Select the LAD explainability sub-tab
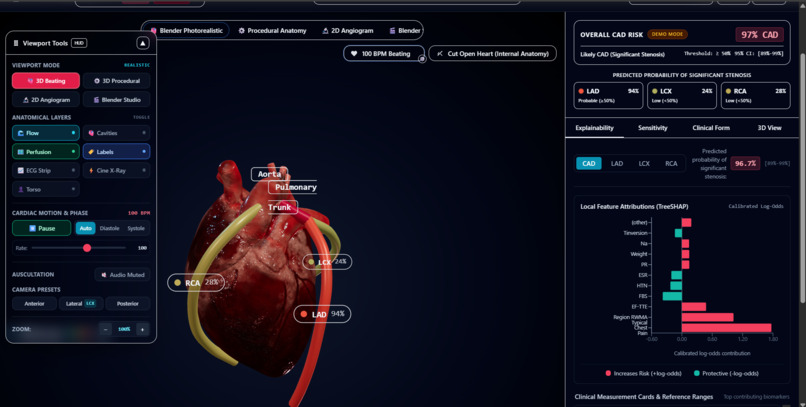This screenshot has height=407, width=806. (x=617, y=163)
